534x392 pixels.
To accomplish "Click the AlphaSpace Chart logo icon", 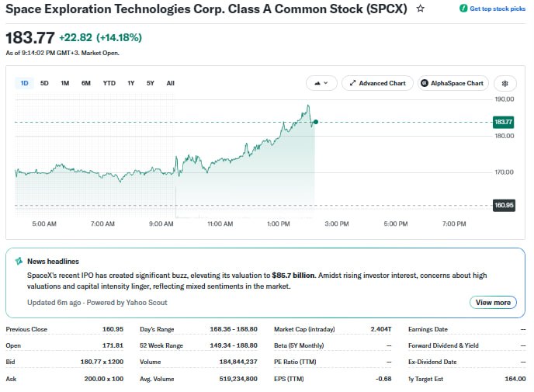I will pyautogui.click(x=425, y=83).
